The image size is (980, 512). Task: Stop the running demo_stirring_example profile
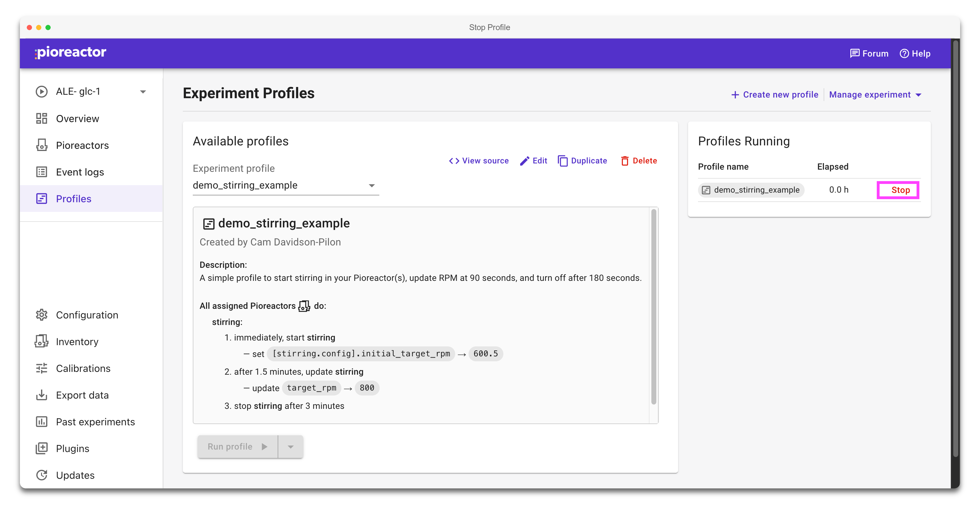point(900,190)
